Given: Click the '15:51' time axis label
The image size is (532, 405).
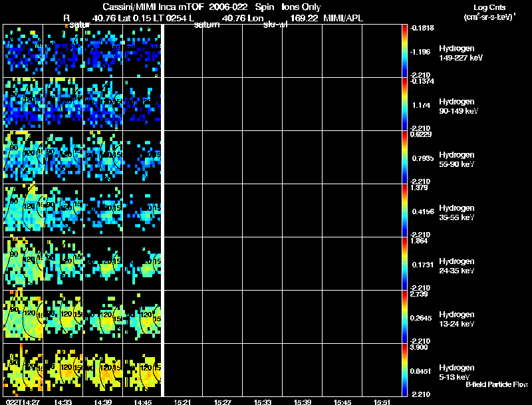Looking at the screenshot, I should point(382,402).
